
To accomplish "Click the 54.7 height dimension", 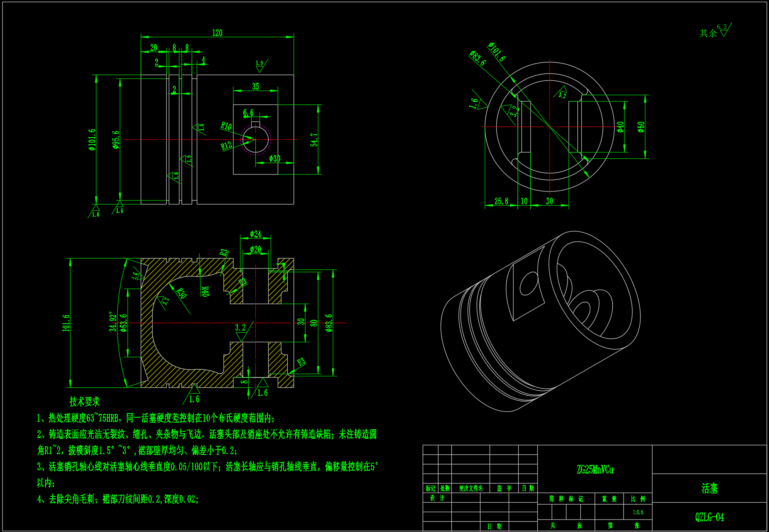I will pos(314,140).
